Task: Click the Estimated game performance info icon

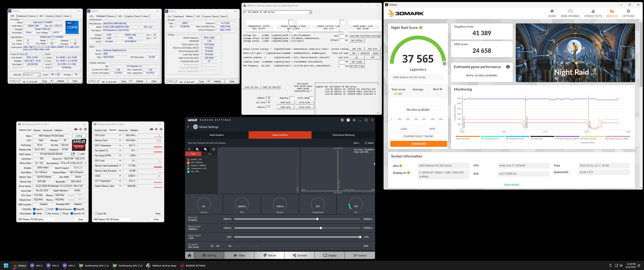Action: tap(508, 67)
